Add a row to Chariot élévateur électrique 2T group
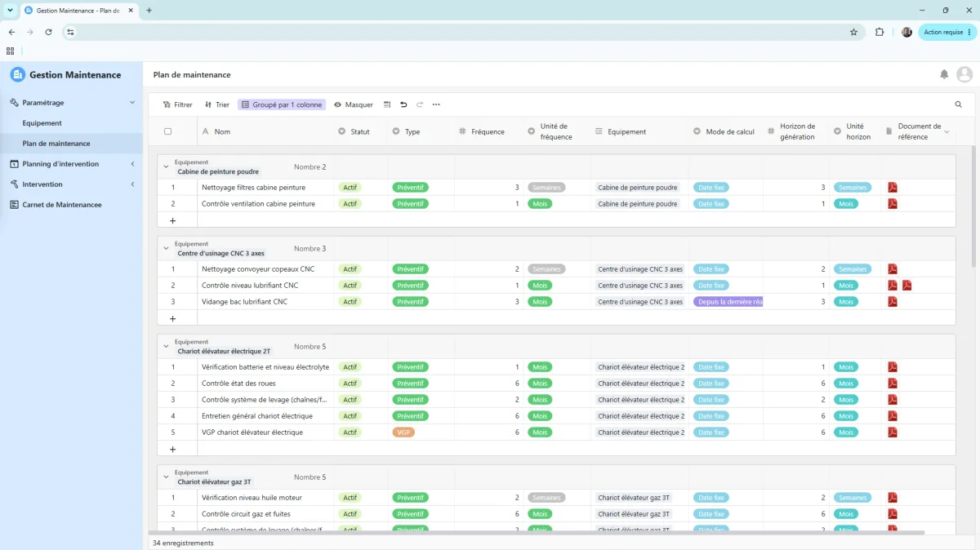The height and width of the screenshot is (550, 980). point(172,449)
